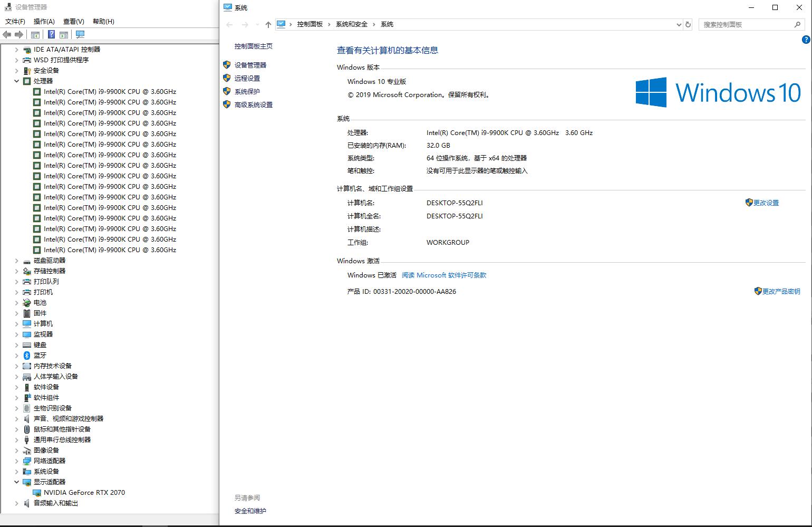Click 阅读 Microsoft 软件许可条款 license link

click(x=443, y=275)
